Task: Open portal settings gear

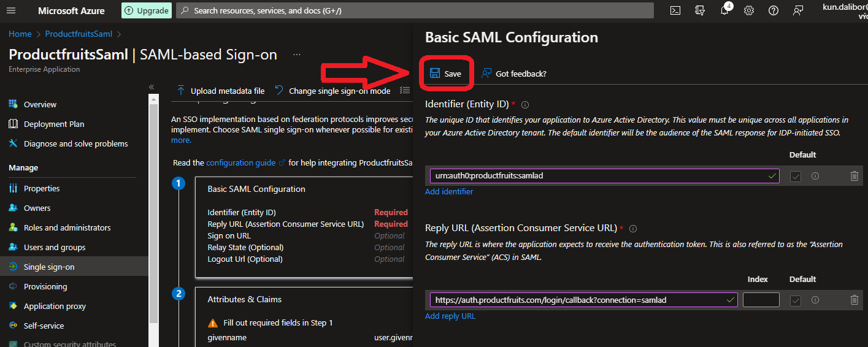Action: click(749, 10)
